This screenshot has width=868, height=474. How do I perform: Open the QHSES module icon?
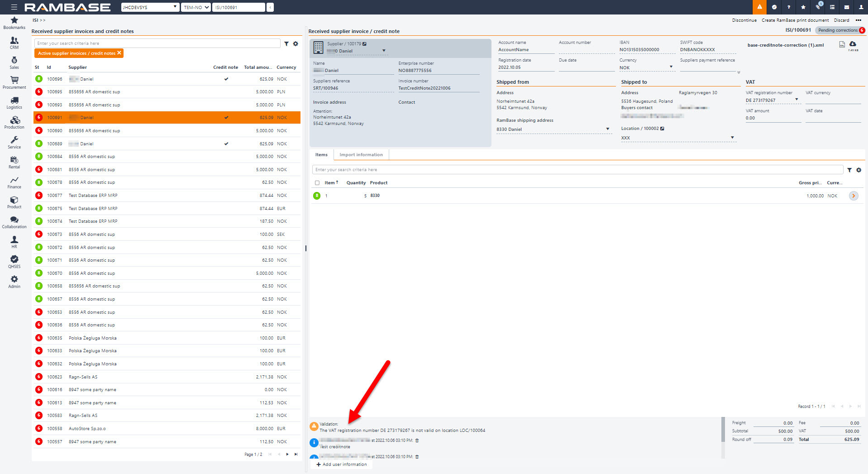point(14,262)
